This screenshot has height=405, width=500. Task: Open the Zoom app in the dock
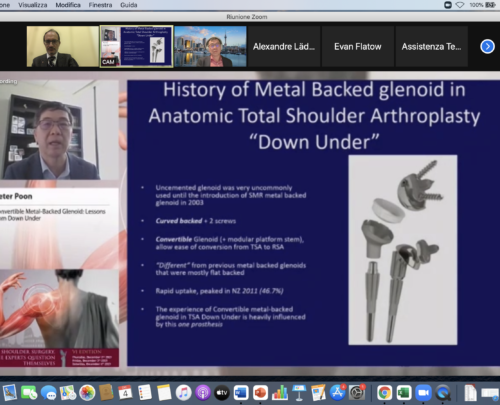tap(423, 393)
